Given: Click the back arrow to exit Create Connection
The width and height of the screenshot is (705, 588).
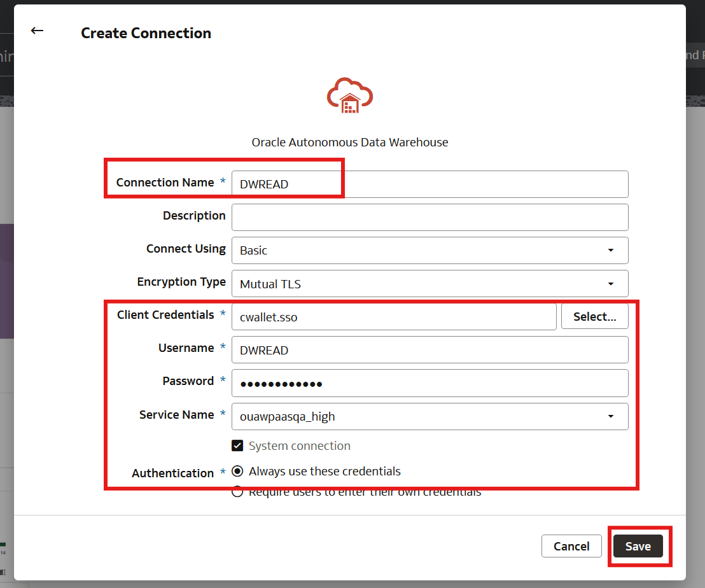Looking at the screenshot, I should click(x=37, y=30).
